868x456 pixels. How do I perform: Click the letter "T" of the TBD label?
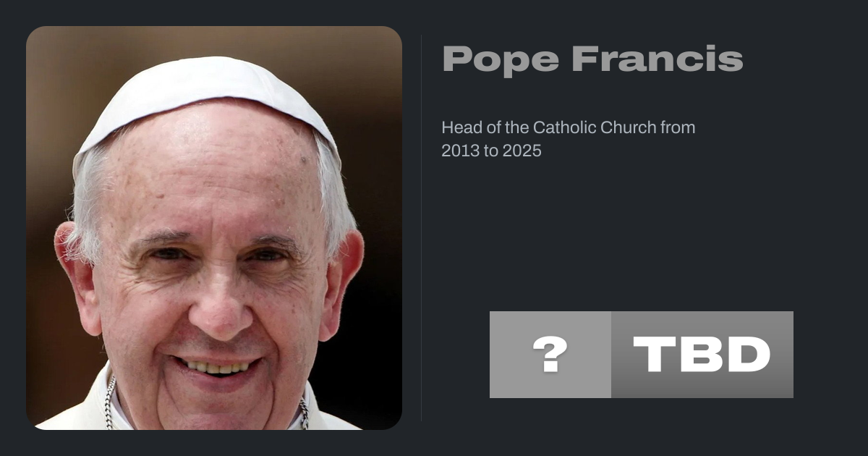click(652, 355)
